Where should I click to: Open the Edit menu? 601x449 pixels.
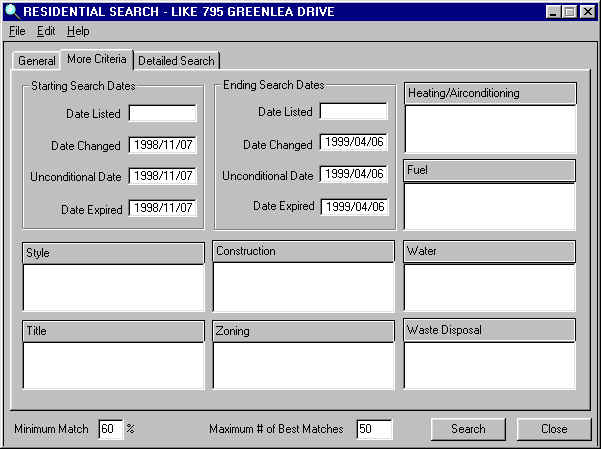pyautogui.click(x=46, y=31)
